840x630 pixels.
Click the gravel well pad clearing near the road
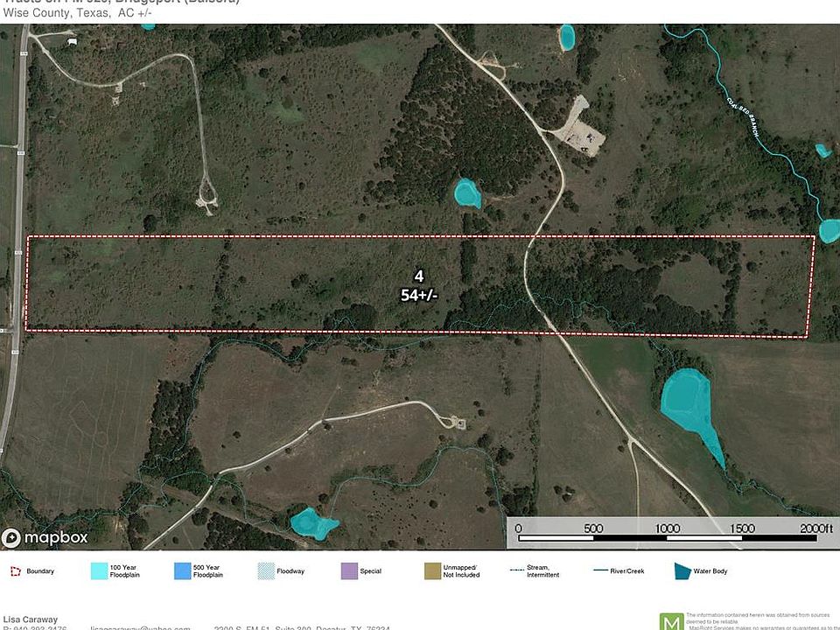(581, 128)
